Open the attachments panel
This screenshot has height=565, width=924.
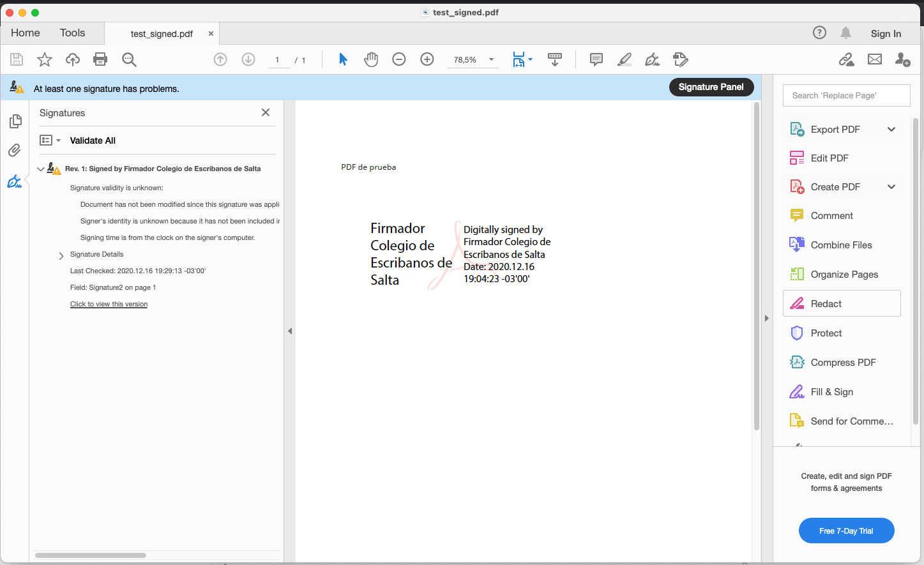pos(15,150)
